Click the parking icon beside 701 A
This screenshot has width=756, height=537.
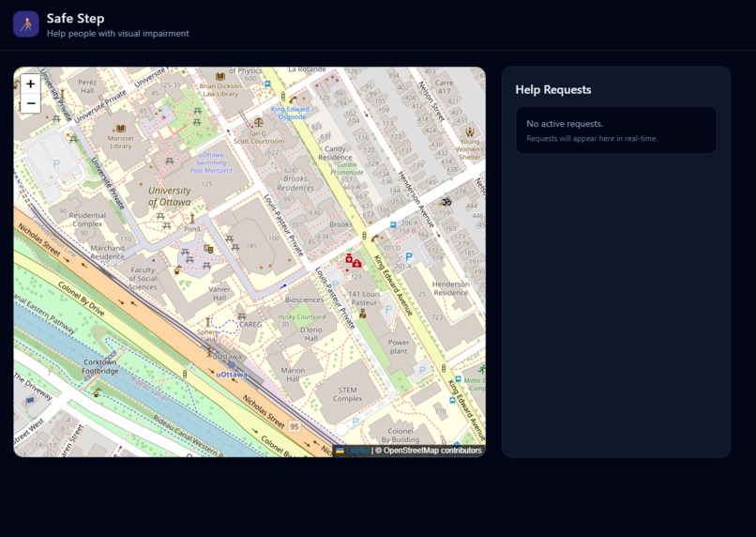[409, 256]
